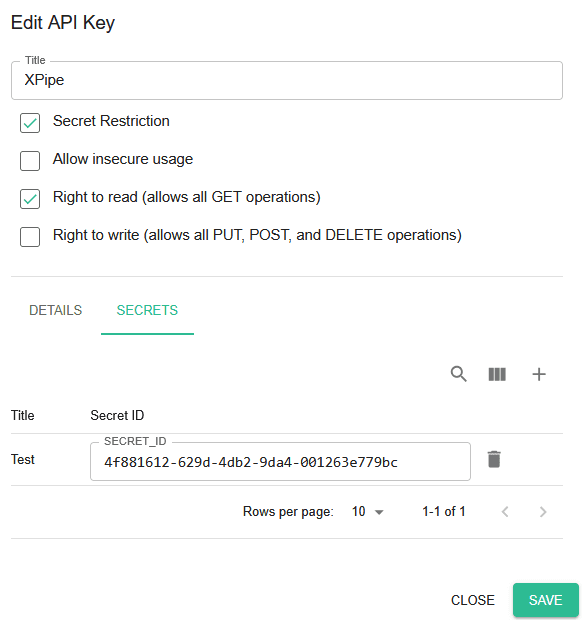Toggle the Right to read checkbox
582x620 pixels.
coord(30,198)
